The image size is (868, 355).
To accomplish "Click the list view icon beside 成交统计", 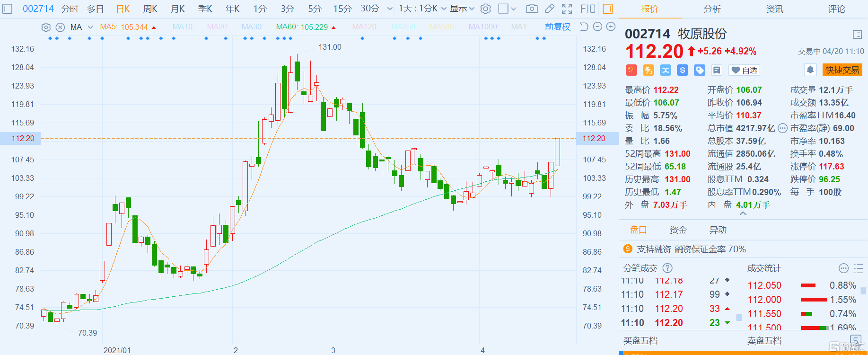I will 859,268.
